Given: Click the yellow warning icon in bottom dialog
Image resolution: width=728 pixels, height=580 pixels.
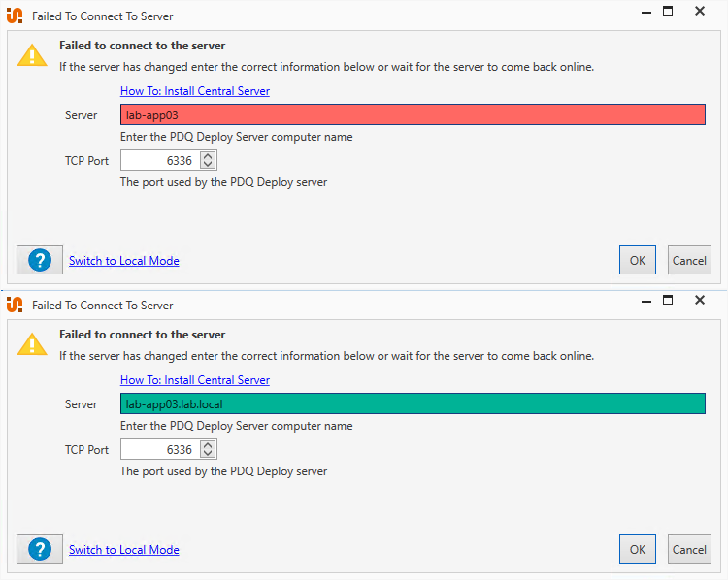Looking at the screenshot, I should pos(32,344).
